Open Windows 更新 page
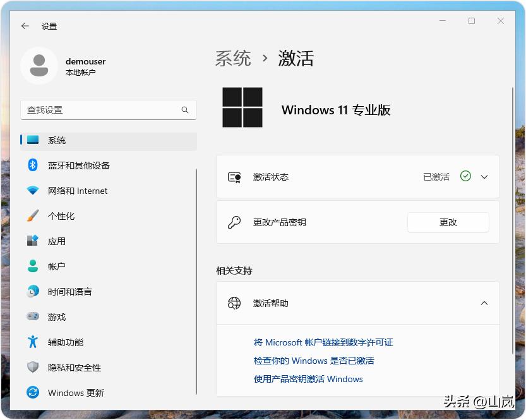This screenshot has height=420, width=526. point(109,392)
